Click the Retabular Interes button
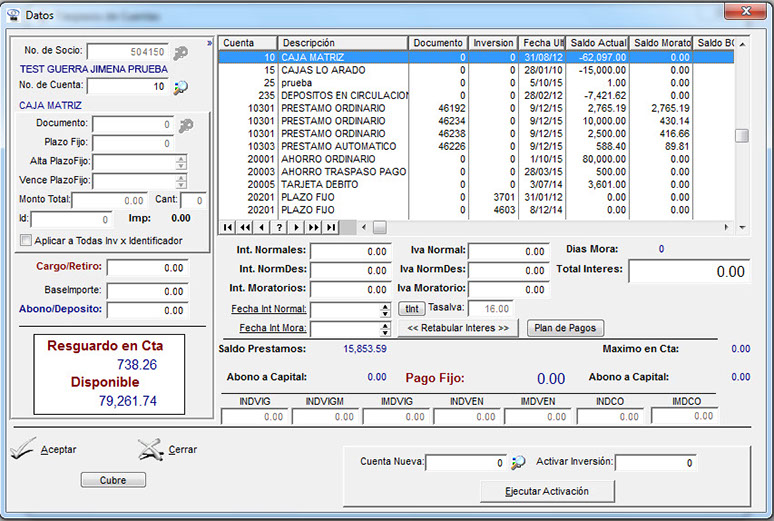Image resolution: width=774 pixels, height=521 pixels. click(458, 328)
